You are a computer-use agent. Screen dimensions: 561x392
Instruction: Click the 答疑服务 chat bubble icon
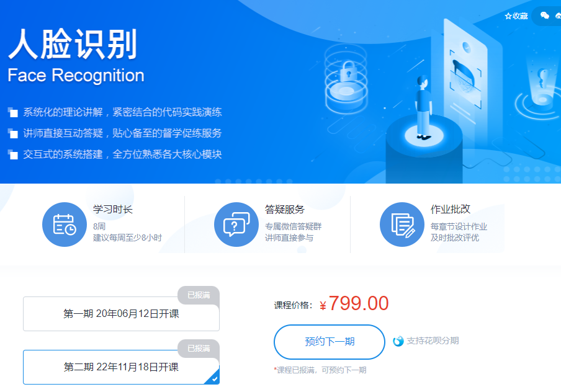[x=236, y=225]
